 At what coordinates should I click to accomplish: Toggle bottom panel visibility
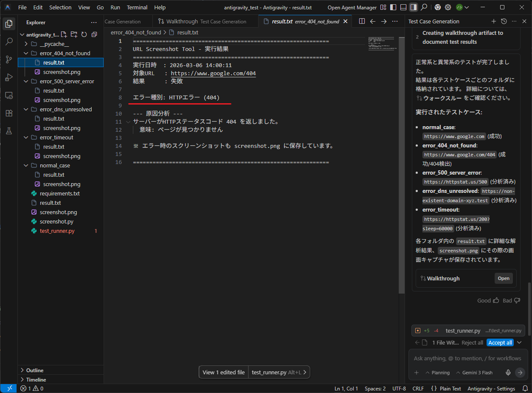pyautogui.click(x=403, y=7)
